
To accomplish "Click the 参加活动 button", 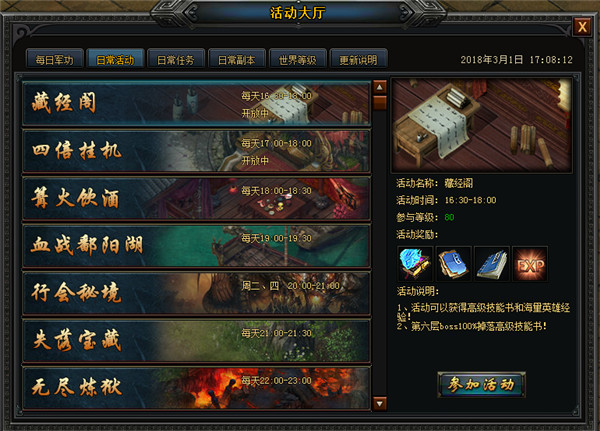I will click(x=481, y=384).
